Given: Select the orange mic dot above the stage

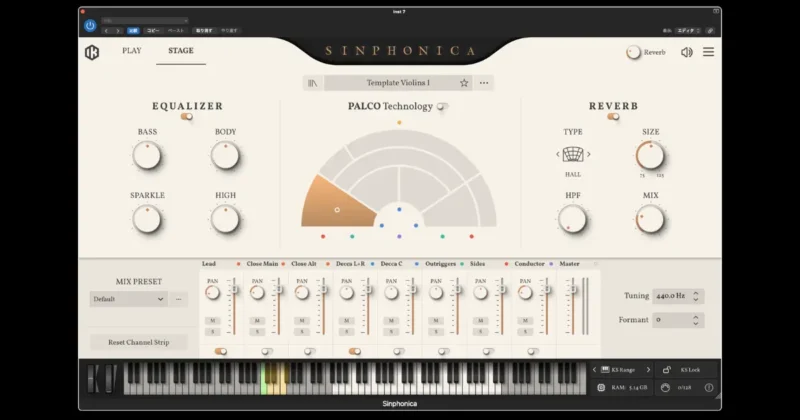Looking at the screenshot, I should click(x=399, y=122).
